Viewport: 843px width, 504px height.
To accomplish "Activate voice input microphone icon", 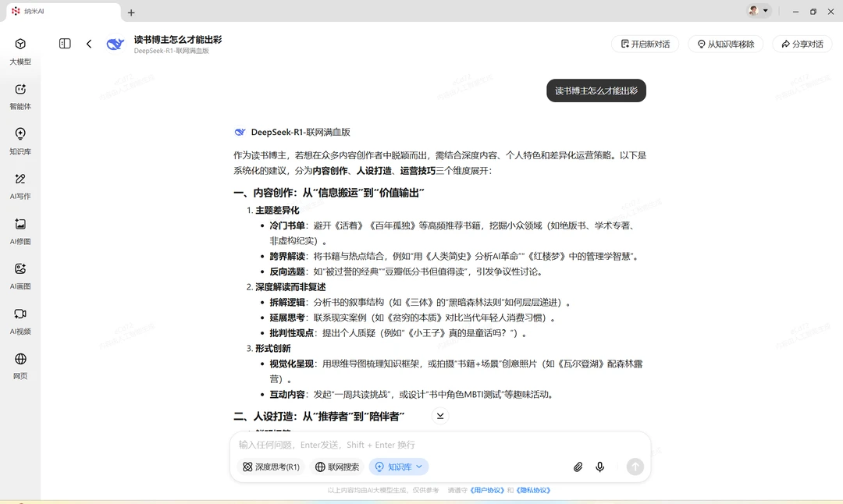I will click(x=600, y=467).
